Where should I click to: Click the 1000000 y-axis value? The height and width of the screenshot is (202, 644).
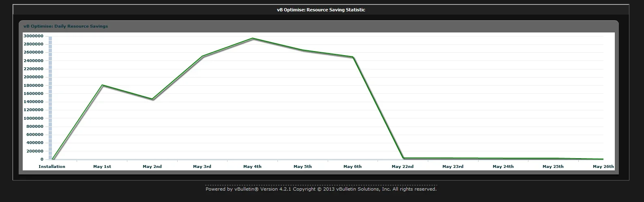[x=33, y=118]
